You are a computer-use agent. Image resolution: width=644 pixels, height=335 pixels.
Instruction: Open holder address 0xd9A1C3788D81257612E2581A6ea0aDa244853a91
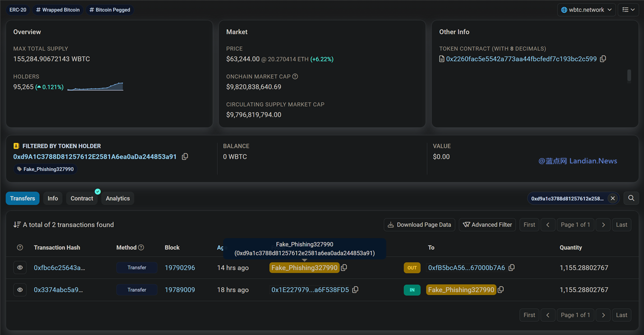coord(95,157)
